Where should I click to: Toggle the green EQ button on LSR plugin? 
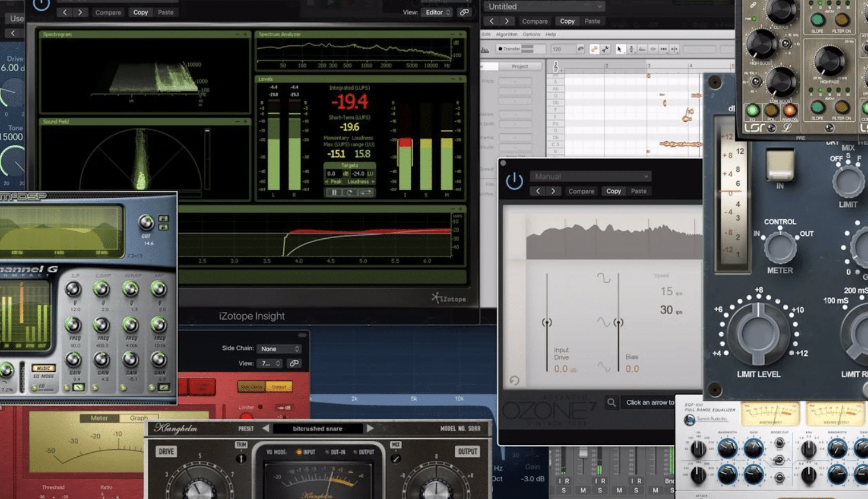point(753,110)
